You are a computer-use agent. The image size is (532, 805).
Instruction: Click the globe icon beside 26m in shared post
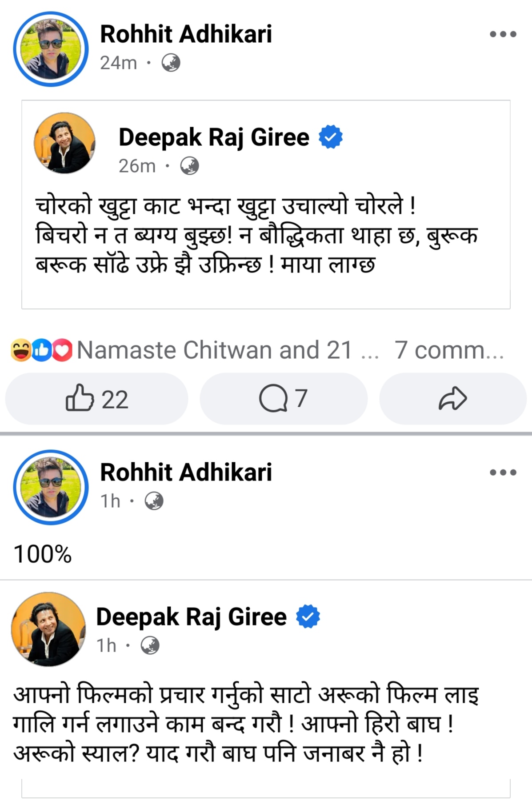(189, 166)
